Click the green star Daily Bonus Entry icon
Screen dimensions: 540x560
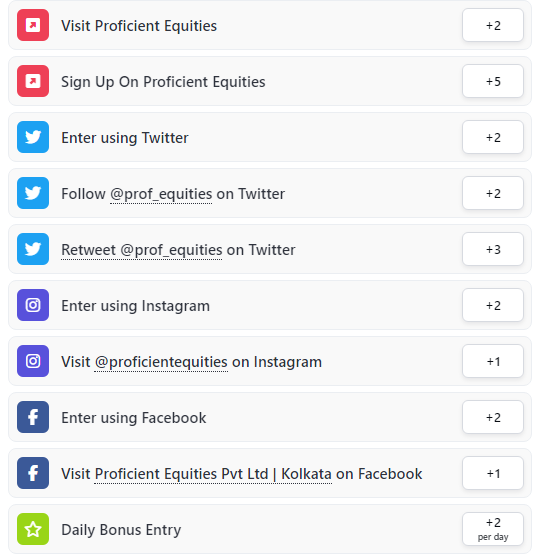[33, 529]
